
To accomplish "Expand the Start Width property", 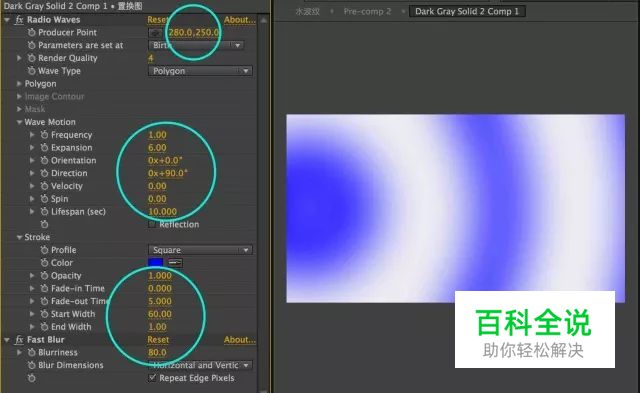I will click(x=32, y=314).
